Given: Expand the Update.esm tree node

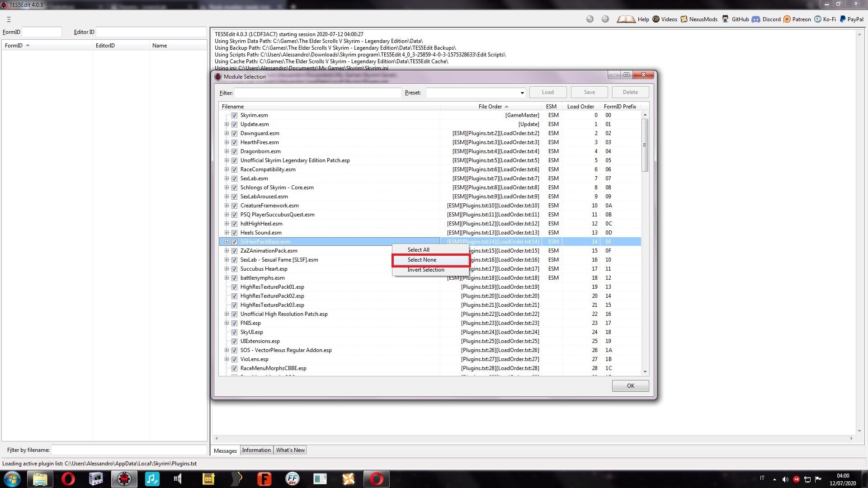Looking at the screenshot, I should pyautogui.click(x=226, y=124).
